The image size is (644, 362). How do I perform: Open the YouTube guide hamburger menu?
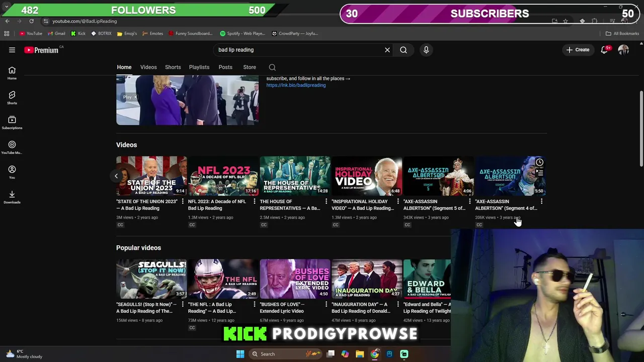[x=12, y=50]
